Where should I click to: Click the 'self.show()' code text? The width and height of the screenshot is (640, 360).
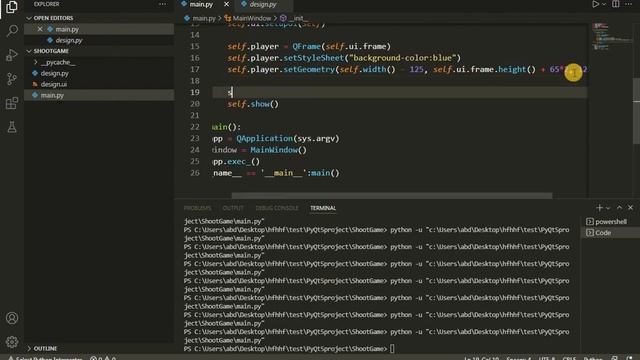[253, 104]
